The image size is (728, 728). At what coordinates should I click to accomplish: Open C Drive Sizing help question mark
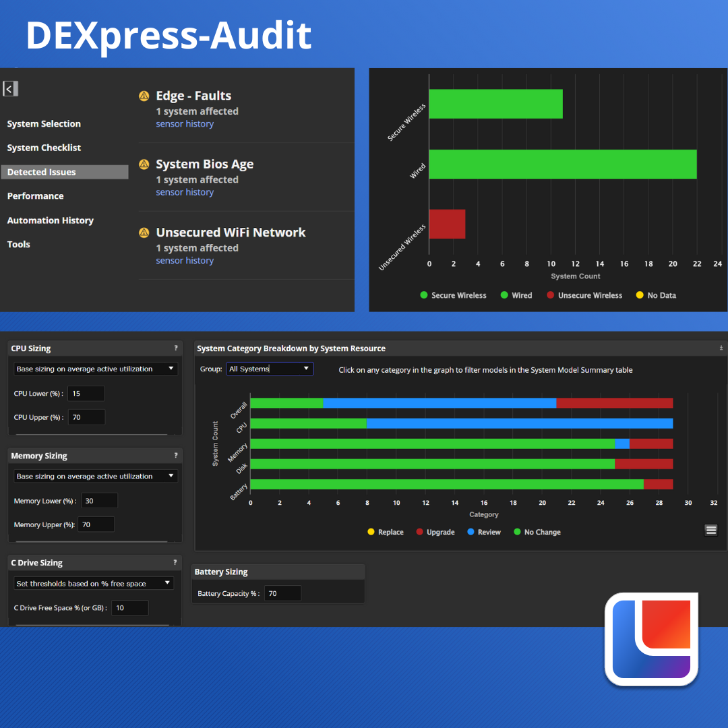pos(175,562)
